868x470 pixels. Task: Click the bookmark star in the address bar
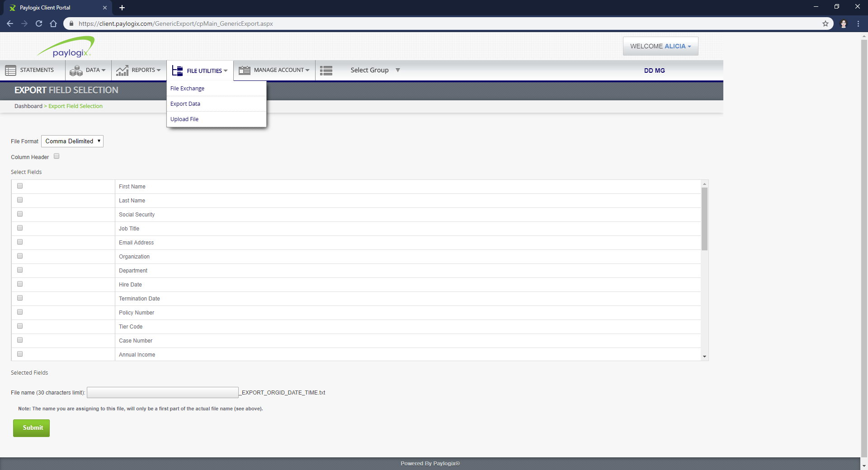point(826,23)
